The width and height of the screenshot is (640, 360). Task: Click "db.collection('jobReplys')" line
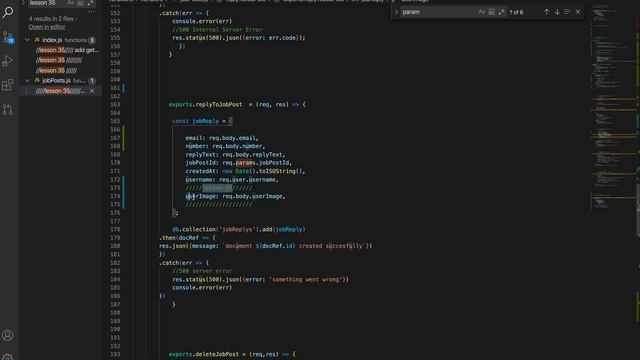pos(238,229)
